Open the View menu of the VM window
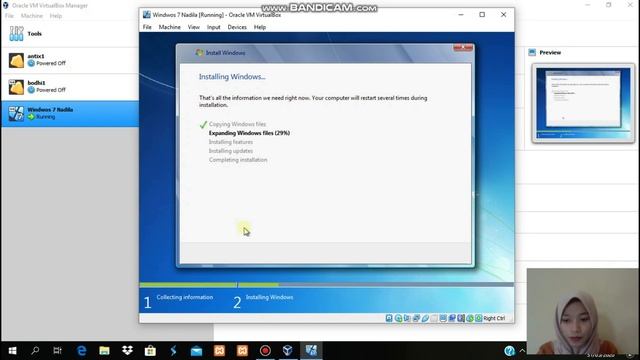640x360 pixels. click(x=193, y=27)
